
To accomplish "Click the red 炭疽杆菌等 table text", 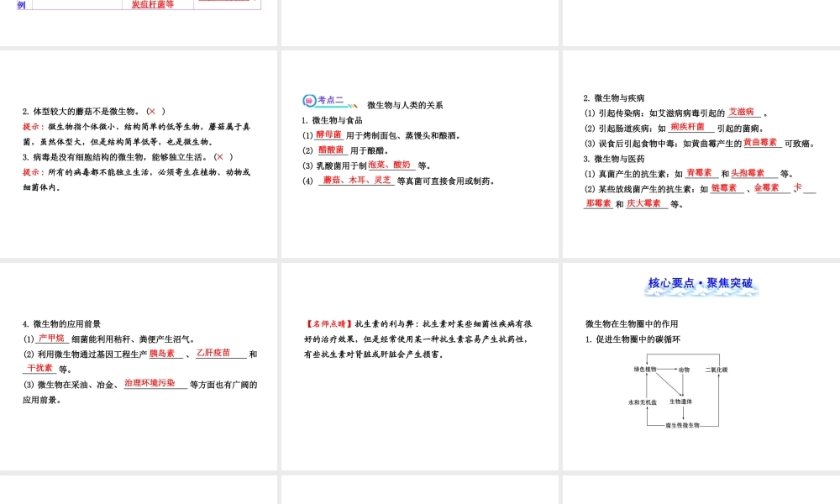I will (x=153, y=4).
